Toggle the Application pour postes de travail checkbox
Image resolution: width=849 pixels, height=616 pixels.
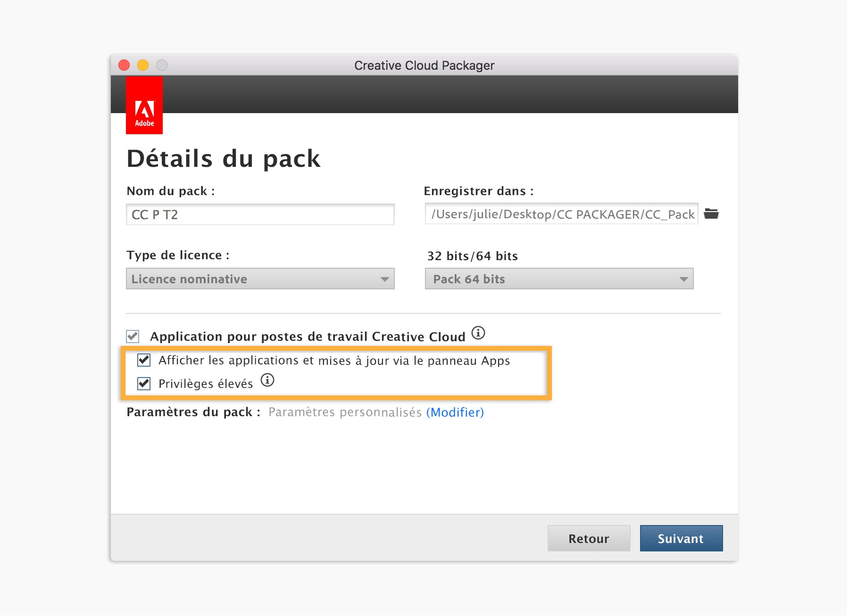[x=133, y=337]
